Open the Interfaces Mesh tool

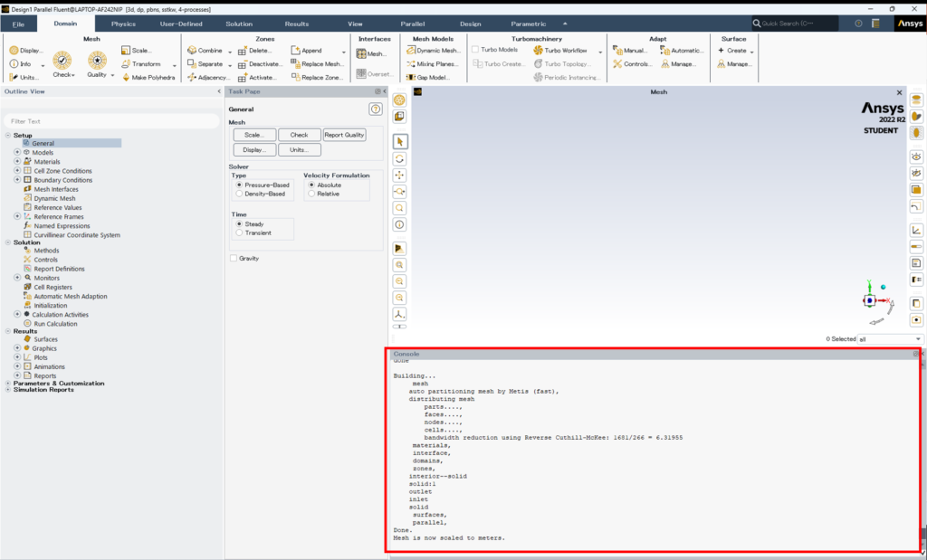[x=371, y=53]
